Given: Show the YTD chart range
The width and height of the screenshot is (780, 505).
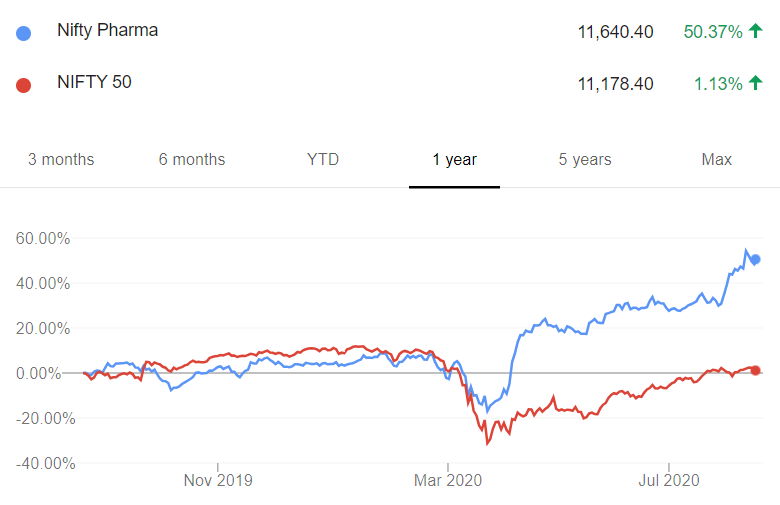Looking at the screenshot, I should [x=323, y=159].
